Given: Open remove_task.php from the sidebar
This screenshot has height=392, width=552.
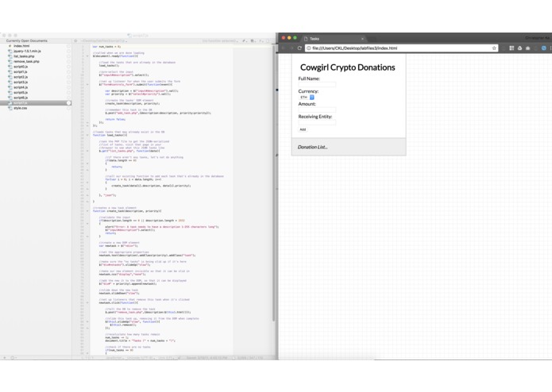Looking at the screenshot, I should [x=26, y=61].
